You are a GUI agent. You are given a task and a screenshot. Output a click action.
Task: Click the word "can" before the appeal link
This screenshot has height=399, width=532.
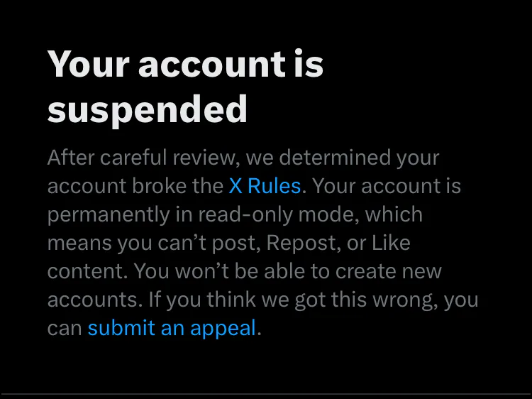coord(65,329)
